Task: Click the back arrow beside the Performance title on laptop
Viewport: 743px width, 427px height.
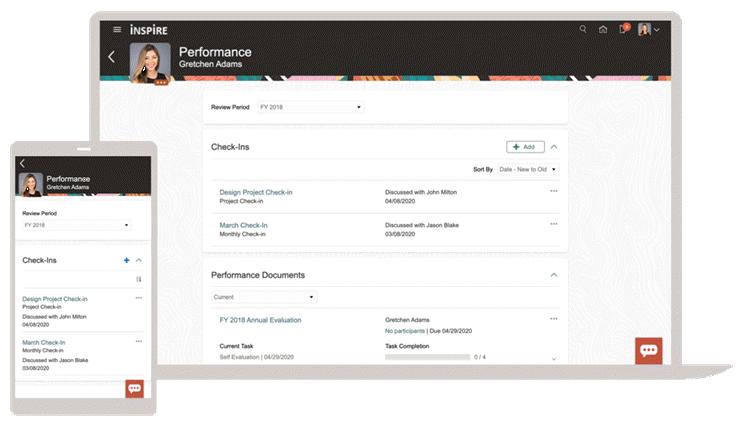Action: pyautogui.click(x=111, y=57)
